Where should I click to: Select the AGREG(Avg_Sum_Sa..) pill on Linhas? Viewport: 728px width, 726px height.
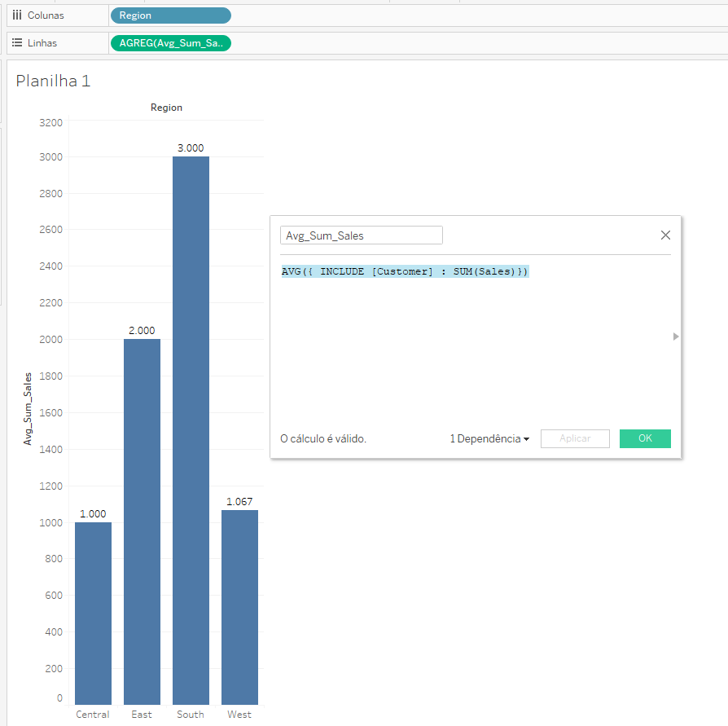[x=170, y=43]
